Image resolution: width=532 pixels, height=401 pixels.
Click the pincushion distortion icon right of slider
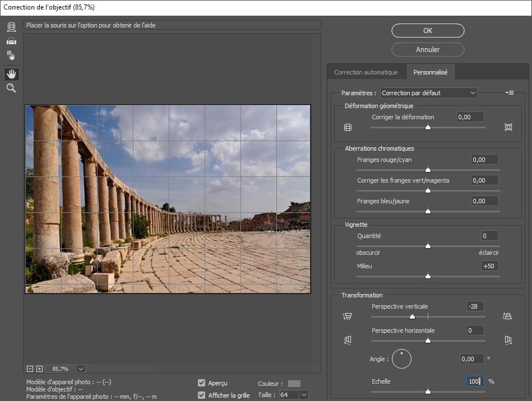(508, 127)
